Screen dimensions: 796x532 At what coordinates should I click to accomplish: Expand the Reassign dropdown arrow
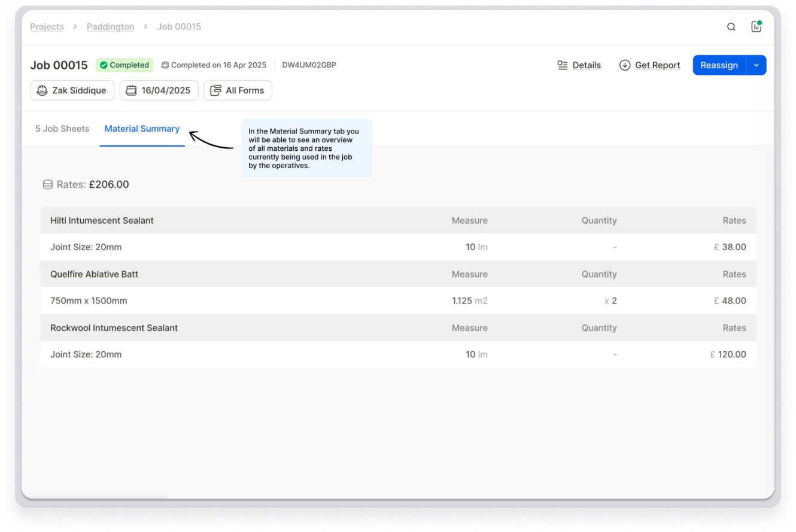point(756,65)
